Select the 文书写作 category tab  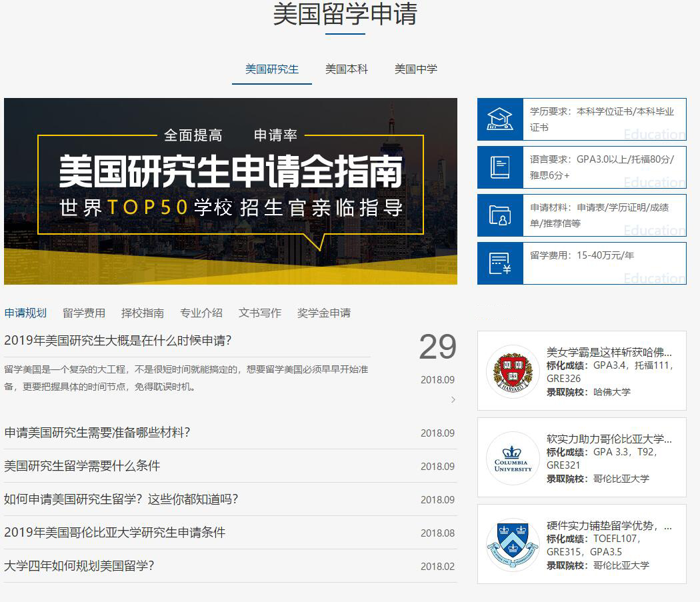tap(260, 313)
